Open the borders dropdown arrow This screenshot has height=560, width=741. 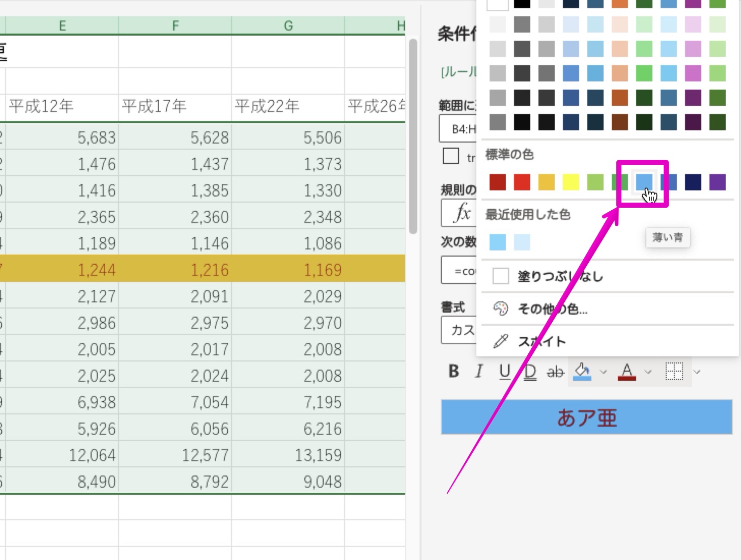tap(697, 372)
